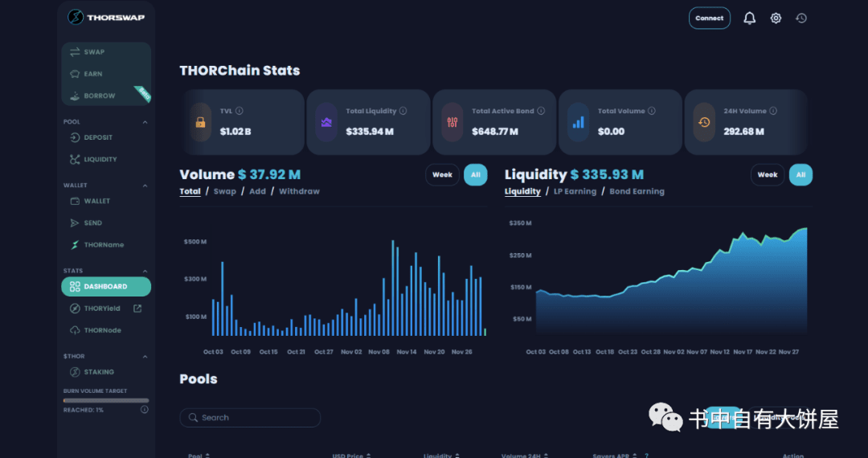Collapse the POOL section
868x458 pixels.
click(145, 121)
